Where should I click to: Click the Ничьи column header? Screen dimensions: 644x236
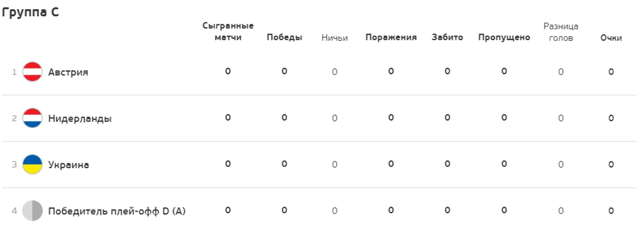pos(335,38)
